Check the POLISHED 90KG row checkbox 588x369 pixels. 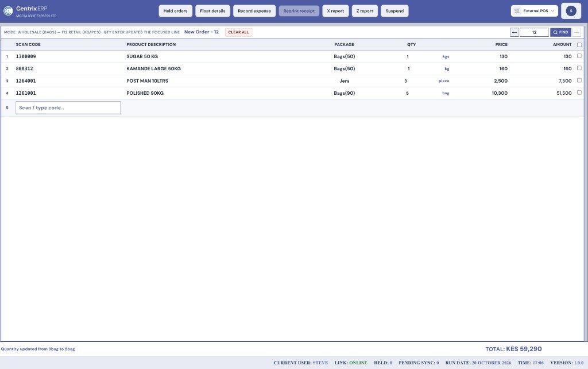tap(579, 93)
